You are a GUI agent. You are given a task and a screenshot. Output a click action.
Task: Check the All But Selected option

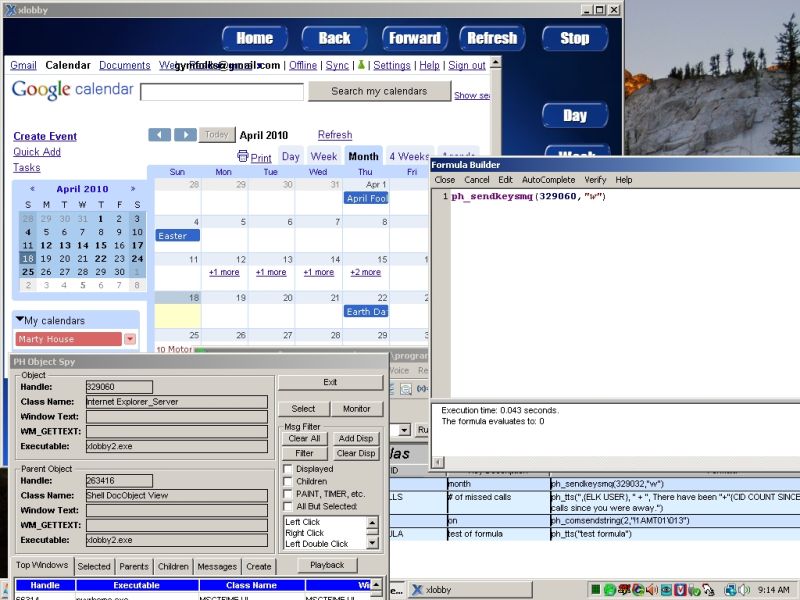pyautogui.click(x=288, y=506)
